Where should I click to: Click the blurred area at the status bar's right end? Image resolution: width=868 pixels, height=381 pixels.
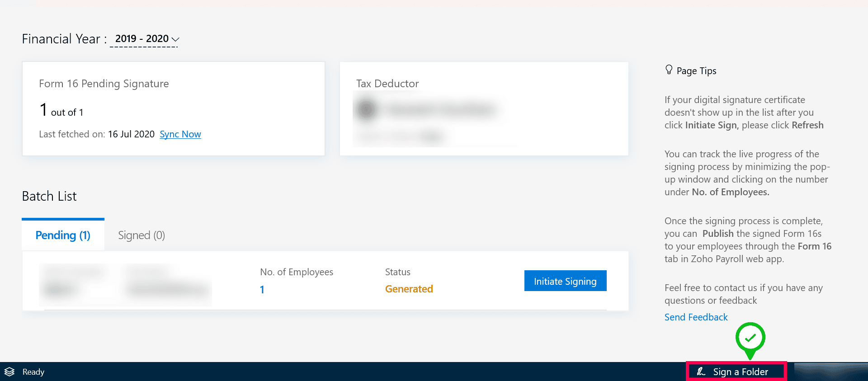tap(830, 372)
